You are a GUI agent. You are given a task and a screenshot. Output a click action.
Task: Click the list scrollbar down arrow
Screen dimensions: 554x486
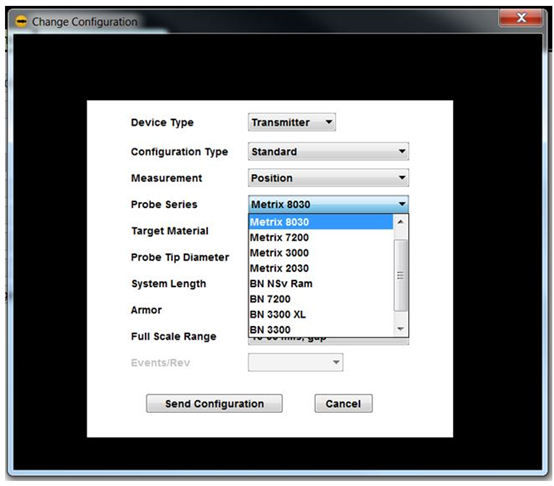coord(401,329)
